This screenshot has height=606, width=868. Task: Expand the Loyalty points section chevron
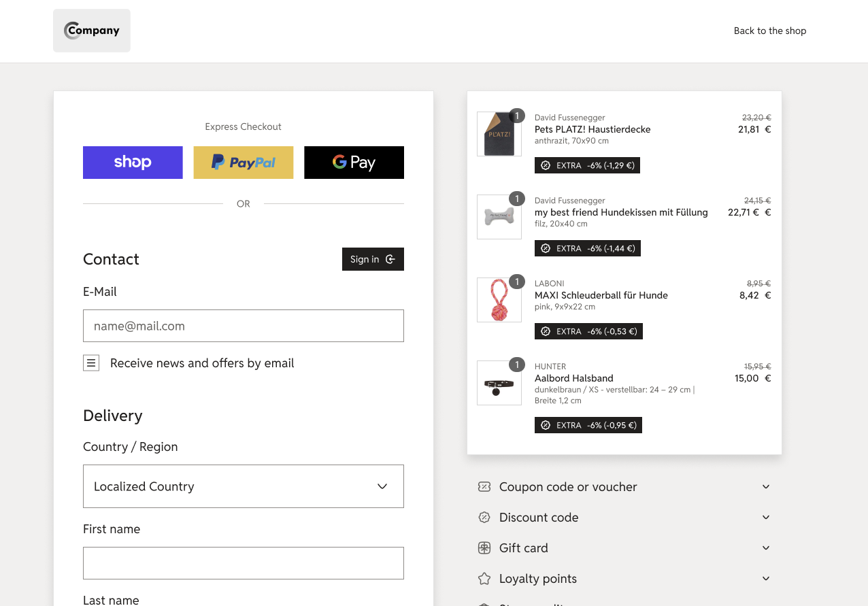[766, 579]
